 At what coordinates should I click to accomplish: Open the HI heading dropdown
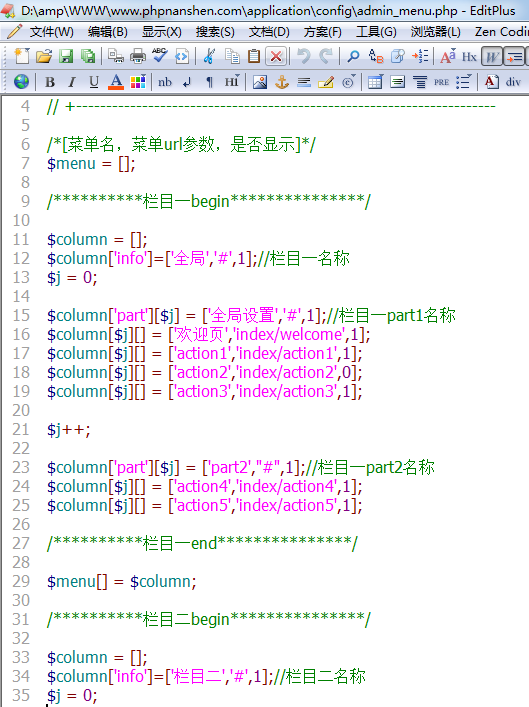232,82
